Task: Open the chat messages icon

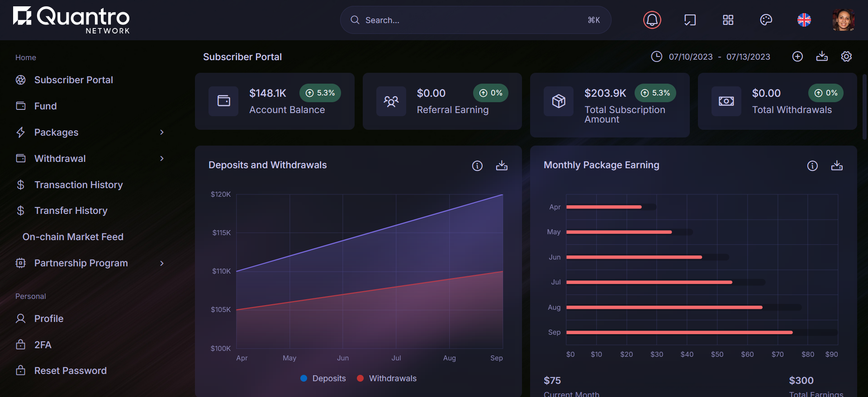Action: [690, 20]
